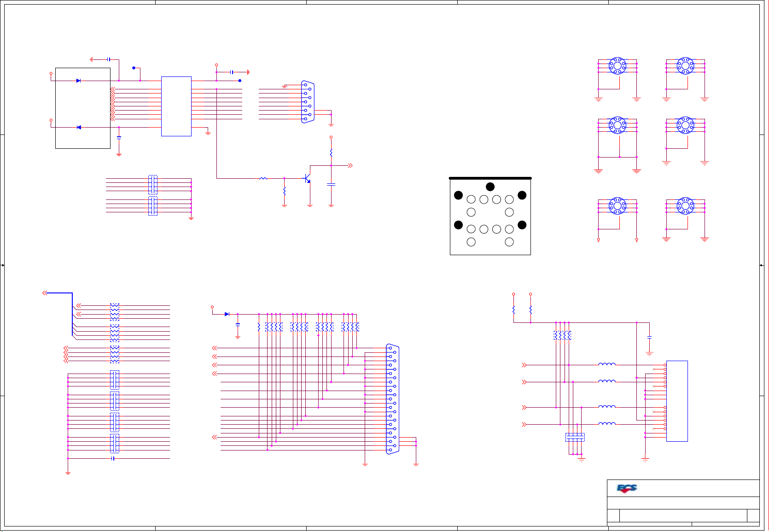This screenshot has width=769, height=532.
Task: Select the top-right mounting hole symbol
Action: [685, 66]
